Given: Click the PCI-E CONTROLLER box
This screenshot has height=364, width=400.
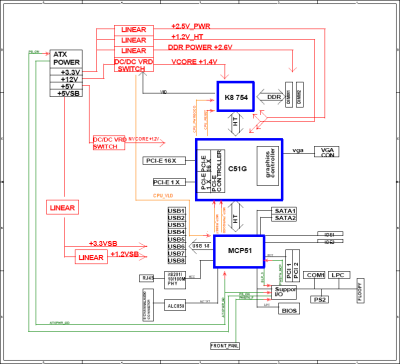Looking at the screenshot, I should point(219,171).
